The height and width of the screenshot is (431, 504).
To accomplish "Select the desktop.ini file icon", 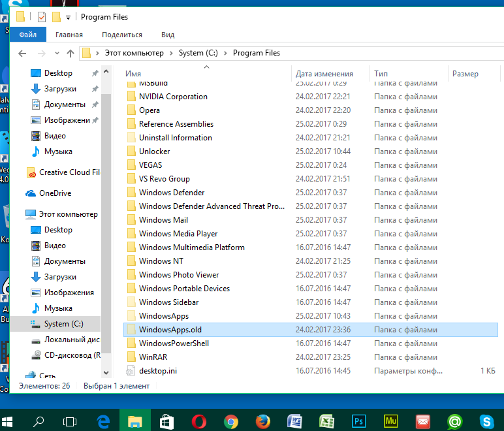I will pos(131,371).
